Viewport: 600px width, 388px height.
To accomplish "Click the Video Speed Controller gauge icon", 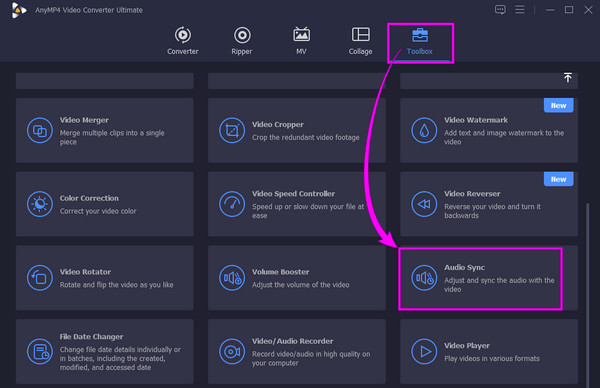I will coord(232,204).
